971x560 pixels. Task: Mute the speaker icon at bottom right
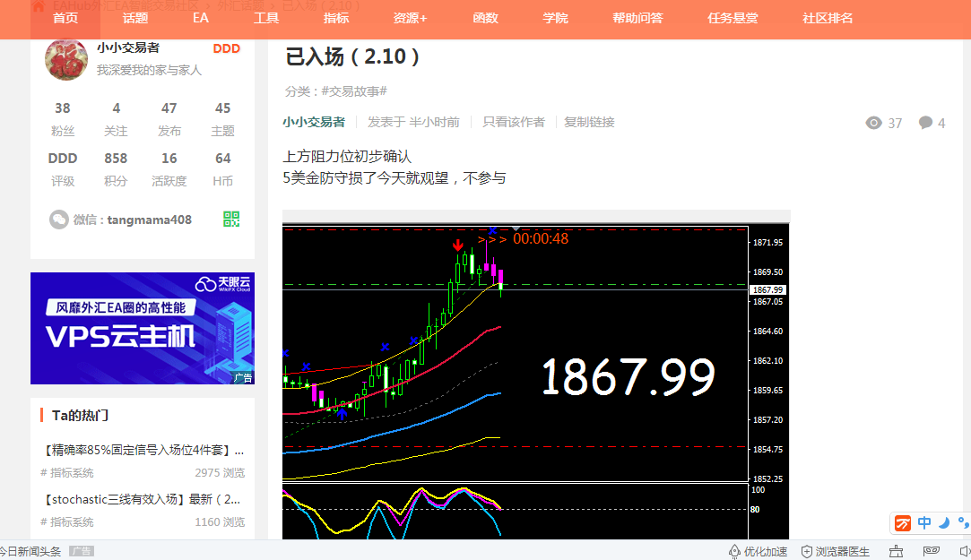(965, 550)
